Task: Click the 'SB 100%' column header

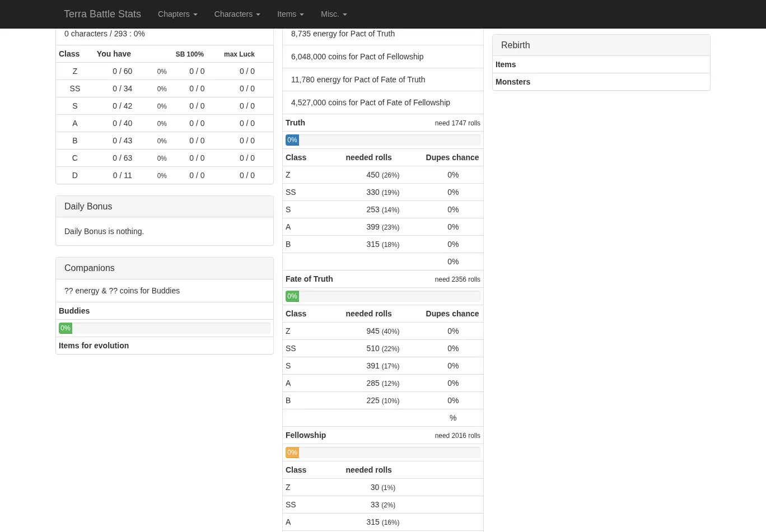Action: [x=189, y=54]
